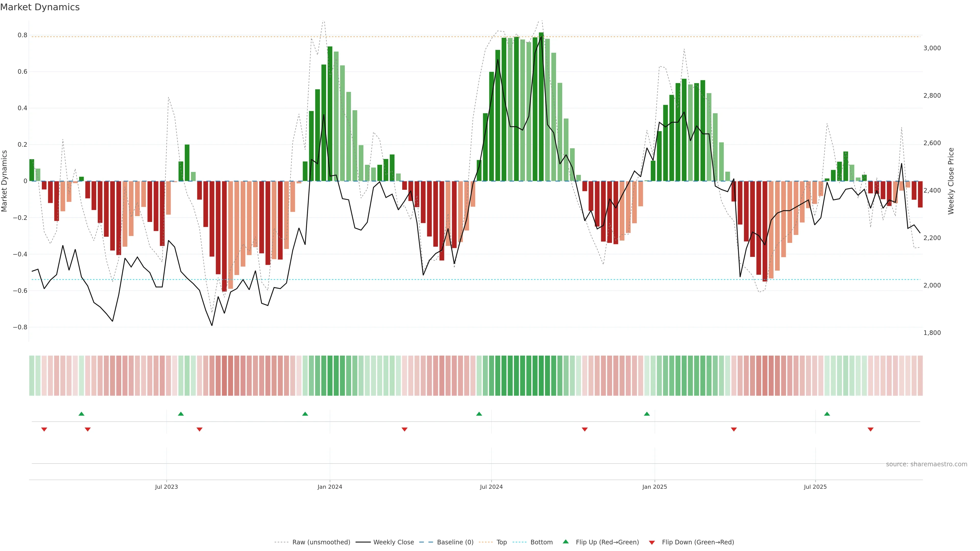Image resolution: width=980 pixels, height=551 pixels.
Task: Click green flip-up marker just before Jan 2025
Action: [647, 414]
